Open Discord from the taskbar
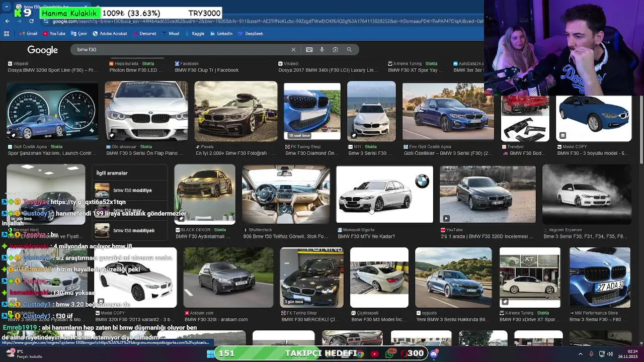The height and width of the screenshot is (362, 644). tap(434, 354)
